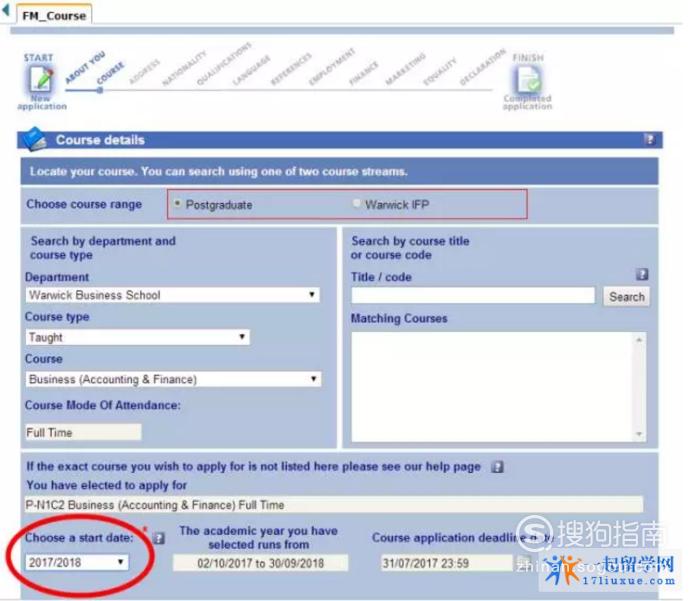Go to the ADDRESS step
The height and width of the screenshot is (601, 692).
(x=144, y=71)
